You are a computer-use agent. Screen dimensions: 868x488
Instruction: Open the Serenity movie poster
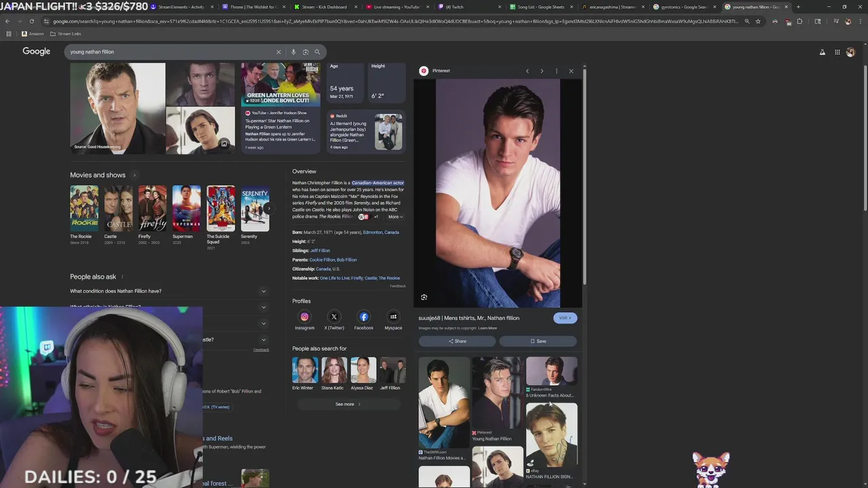click(255, 209)
